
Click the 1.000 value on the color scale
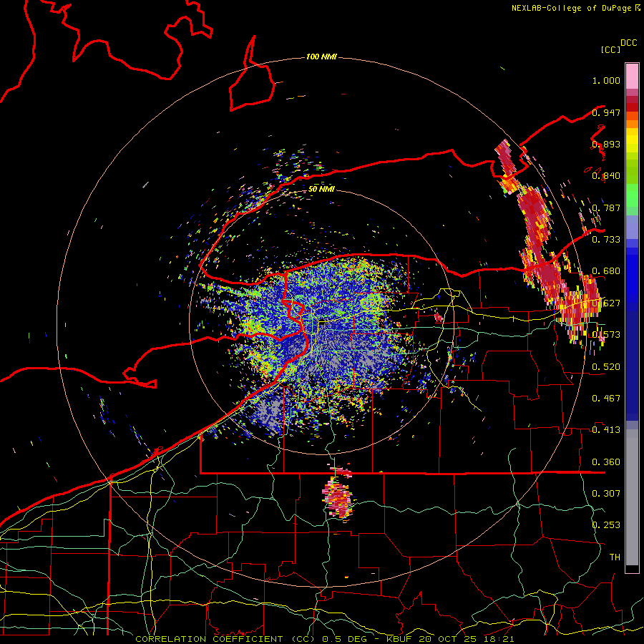(x=606, y=80)
